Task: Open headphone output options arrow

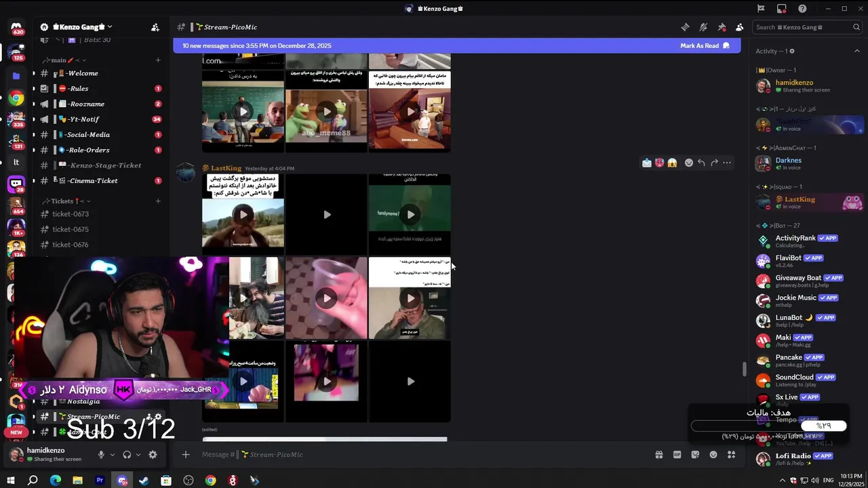Action: (x=138, y=455)
